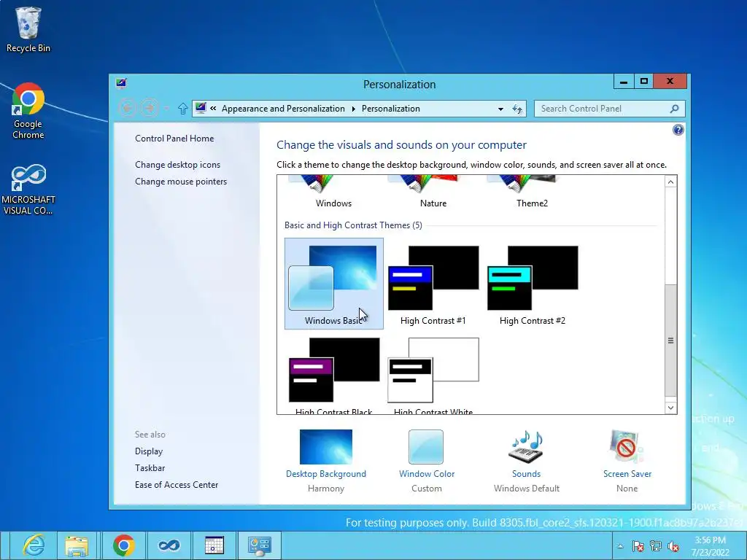Open the clock showing 3:56 PM

[711, 546]
